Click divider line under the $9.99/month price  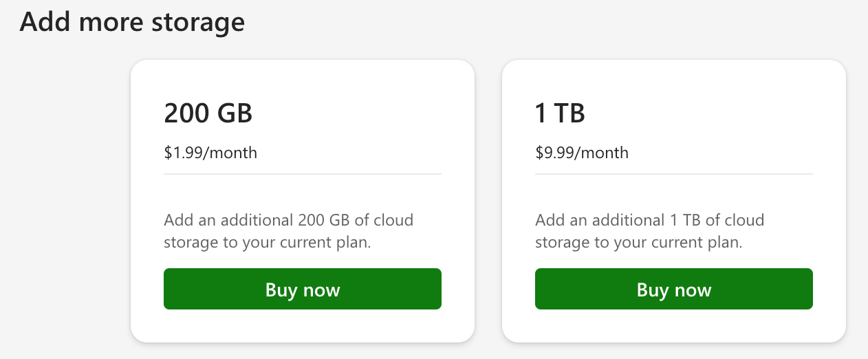tap(674, 174)
